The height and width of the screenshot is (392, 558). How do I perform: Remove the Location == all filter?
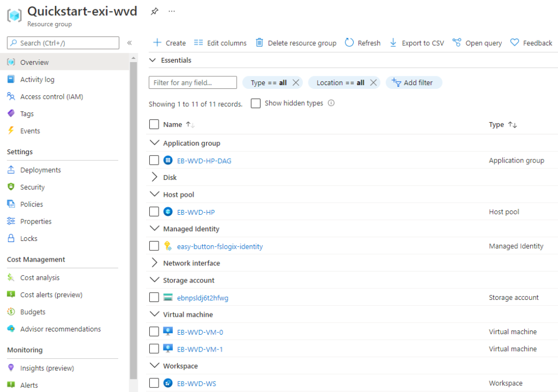[x=373, y=83]
